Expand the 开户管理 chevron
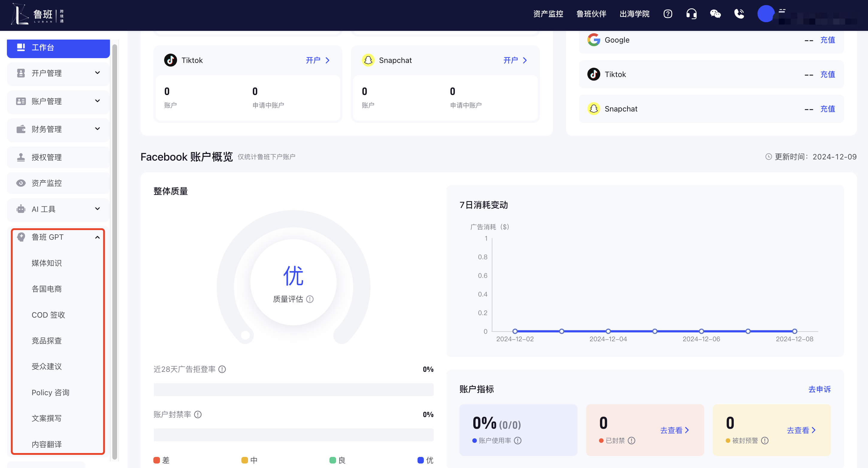Viewport: 868px width, 468px height. coord(97,73)
